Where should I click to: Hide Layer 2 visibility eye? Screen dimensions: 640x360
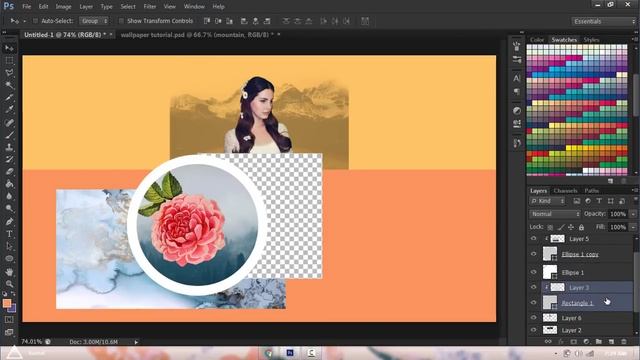point(533,330)
